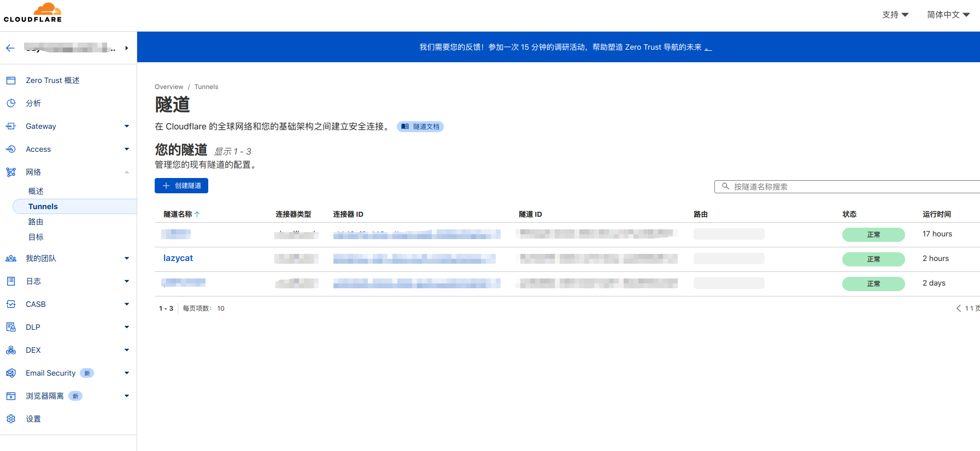Click the 连接器 ID column header

[x=348, y=214]
